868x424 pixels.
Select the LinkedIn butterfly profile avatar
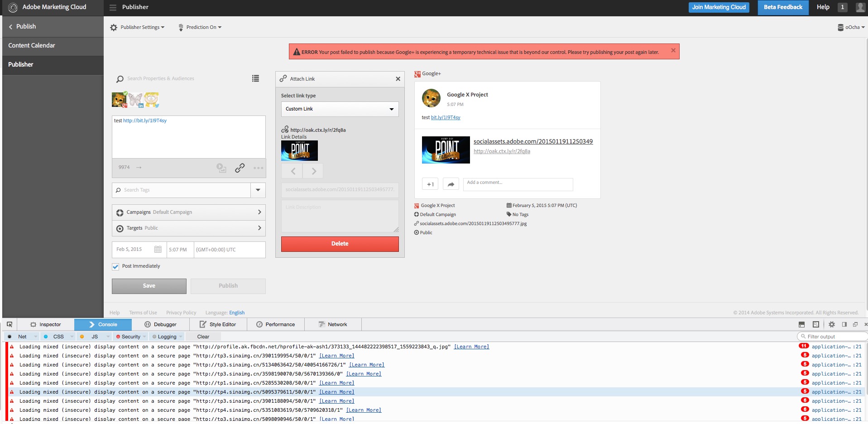coord(135,100)
